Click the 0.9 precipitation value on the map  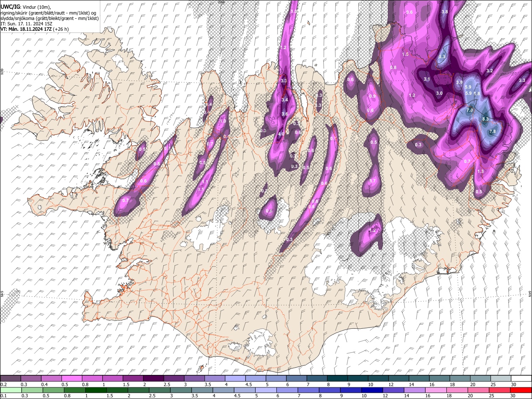pyautogui.click(x=372, y=96)
